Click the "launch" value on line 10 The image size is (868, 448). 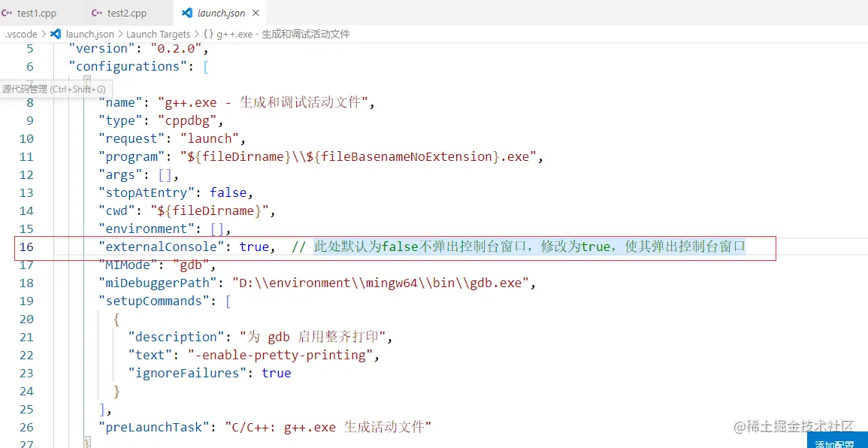[210, 138]
